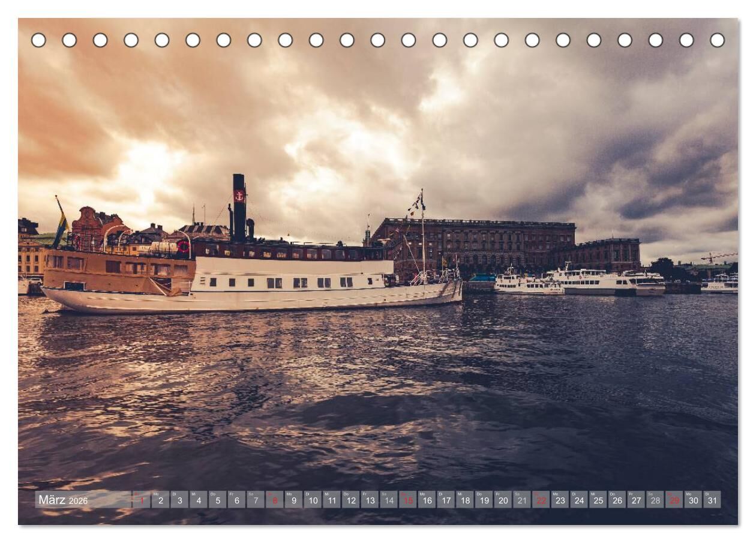
Task: Choose day 15 in the calendar strip
Action: [408, 500]
